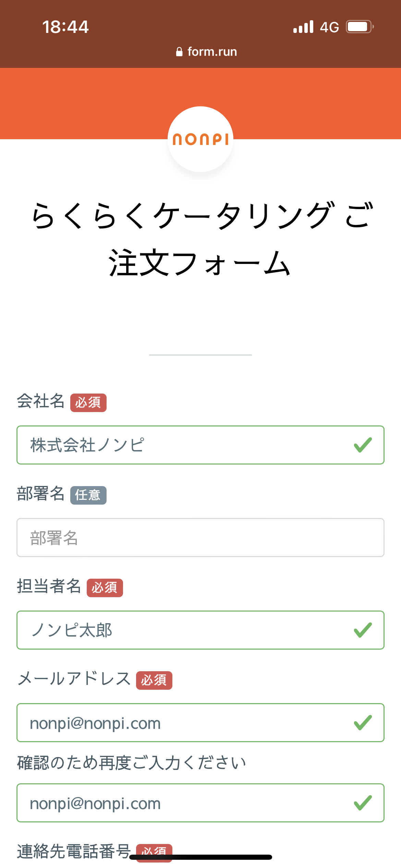Screen dimensions: 401x868
Task: Tap the 18:44 clock in status bar
Action: coord(65,27)
